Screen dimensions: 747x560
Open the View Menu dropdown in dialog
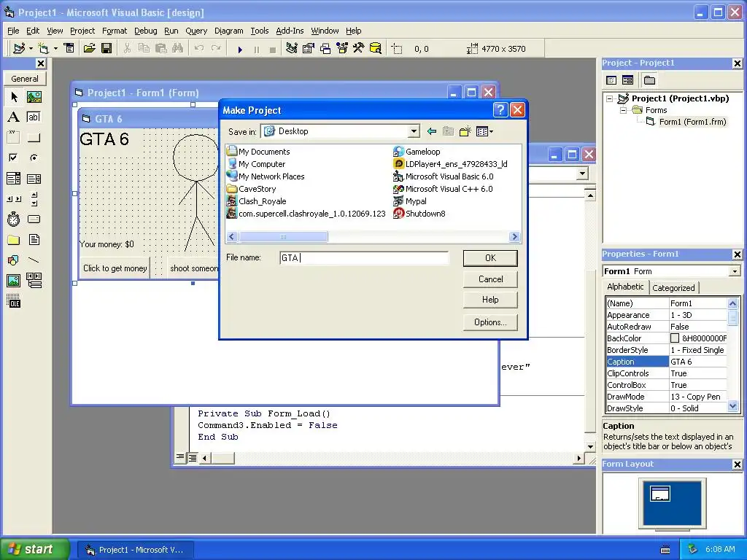pyautogui.click(x=484, y=131)
